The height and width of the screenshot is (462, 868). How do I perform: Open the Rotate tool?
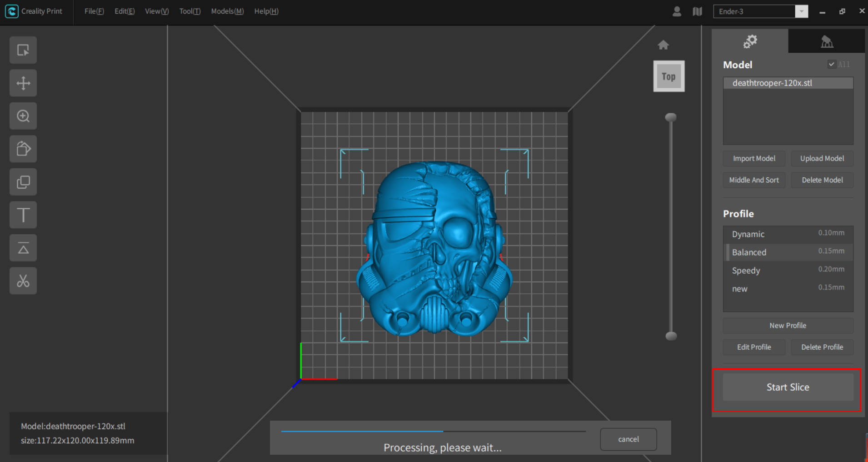[23, 149]
